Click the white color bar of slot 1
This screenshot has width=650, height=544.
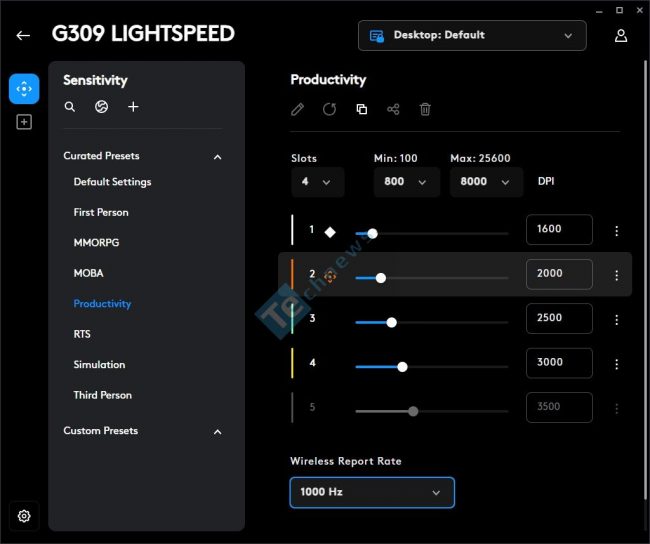pyautogui.click(x=292, y=230)
